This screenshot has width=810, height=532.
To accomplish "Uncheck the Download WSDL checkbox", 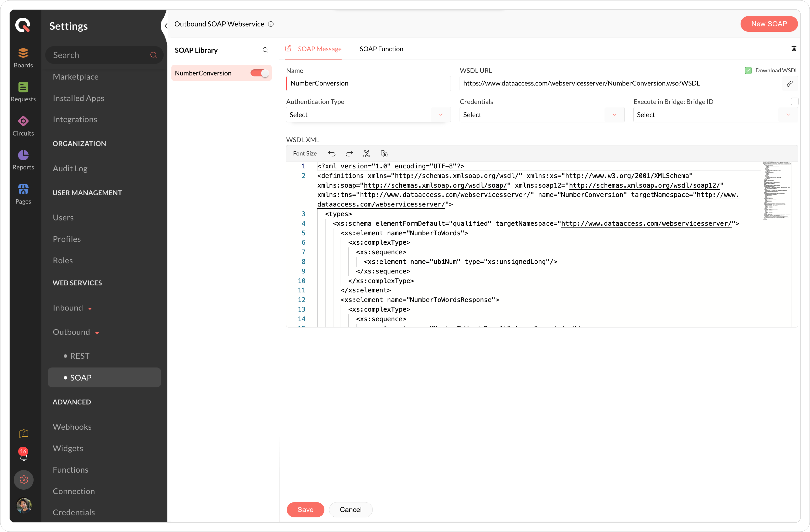I will pos(748,71).
